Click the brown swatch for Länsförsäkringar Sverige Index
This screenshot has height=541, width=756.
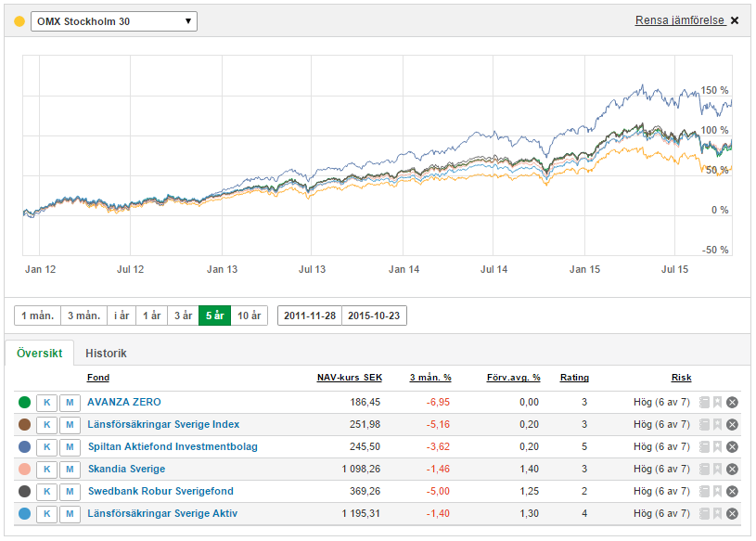pyautogui.click(x=24, y=425)
